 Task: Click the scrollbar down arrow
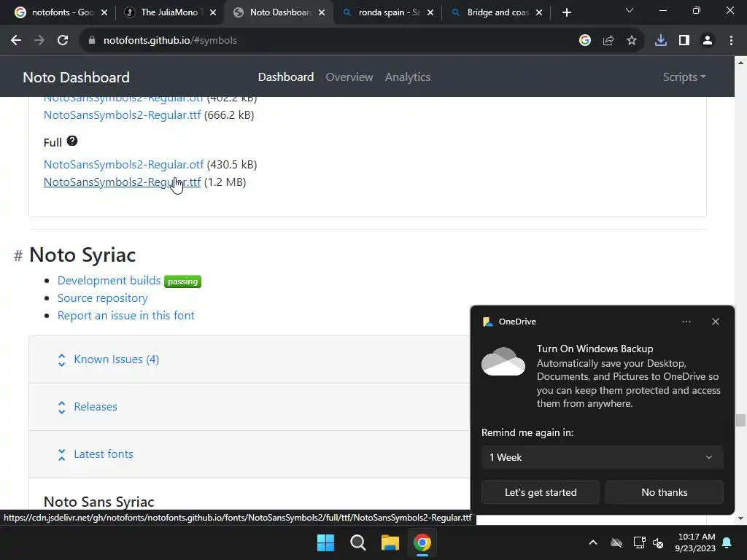pos(740,518)
